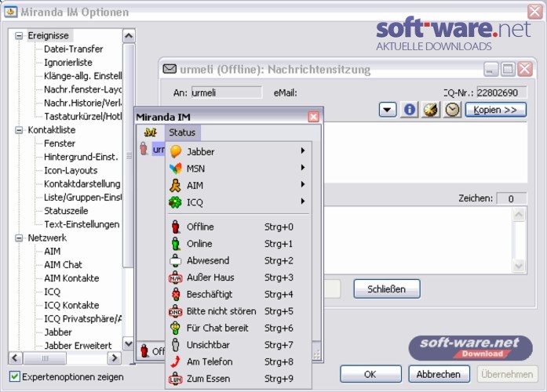Expand the AIM submenu arrow
The image size is (547, 392).
click(303, 184)
